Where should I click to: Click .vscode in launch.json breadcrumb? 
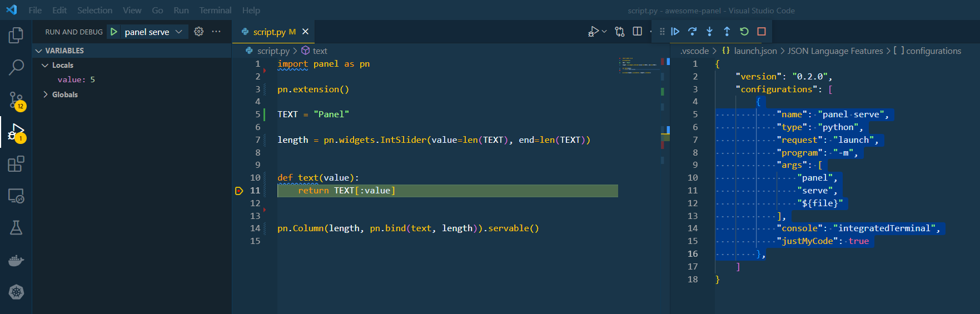(x=695, y=51)
